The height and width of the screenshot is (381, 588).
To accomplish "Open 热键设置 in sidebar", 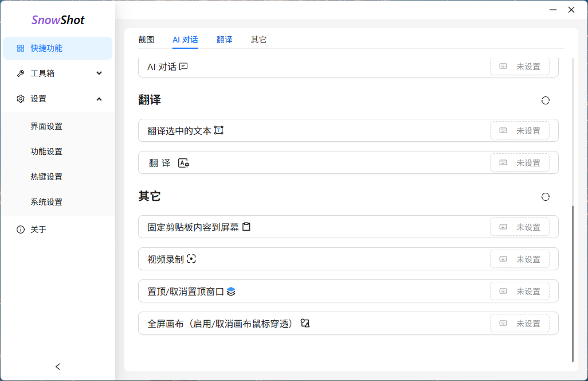I will [46, 177].
